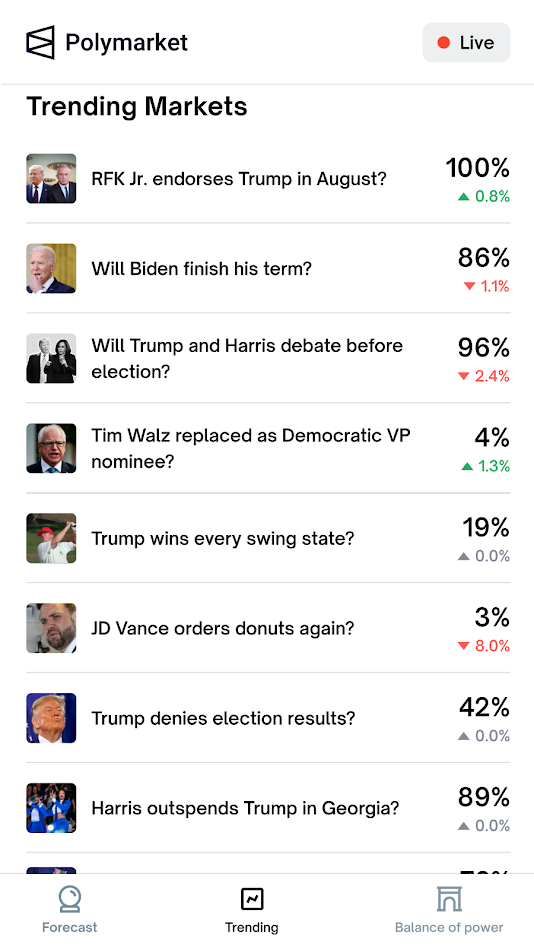Click the red Live indicator button
Viewport: 534px width, 950px height.
[466, 42]
